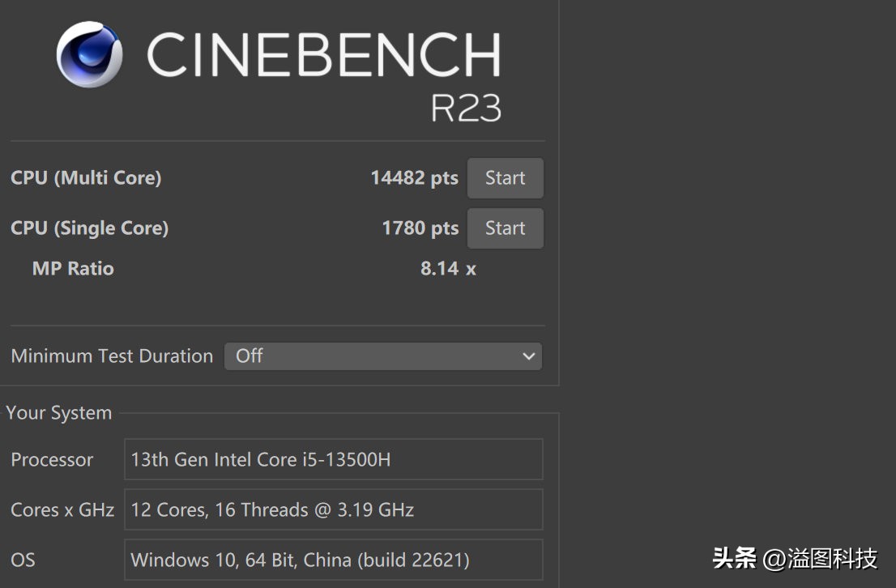Click the CPU (Multi Core) label
896x588 pixels.
(x=86, y=178)
